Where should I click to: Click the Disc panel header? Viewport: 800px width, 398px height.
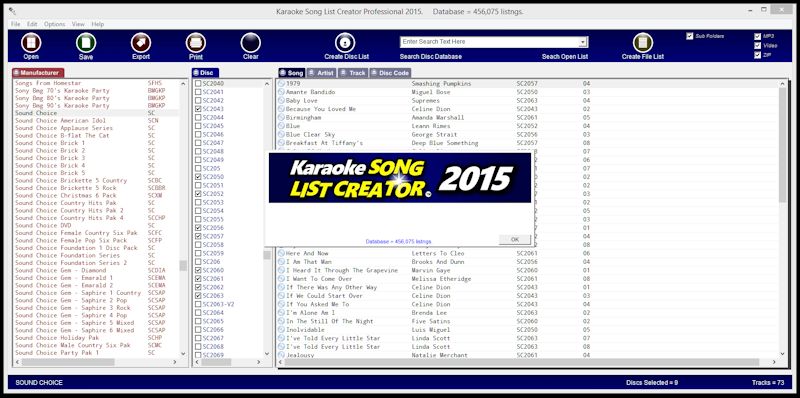pos(205,73)
